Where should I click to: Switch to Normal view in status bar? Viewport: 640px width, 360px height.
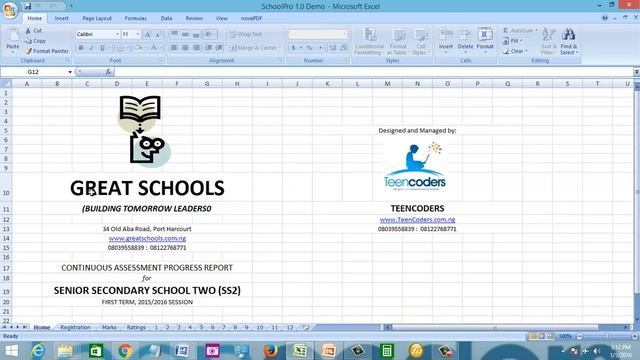[x=533, y=336]
